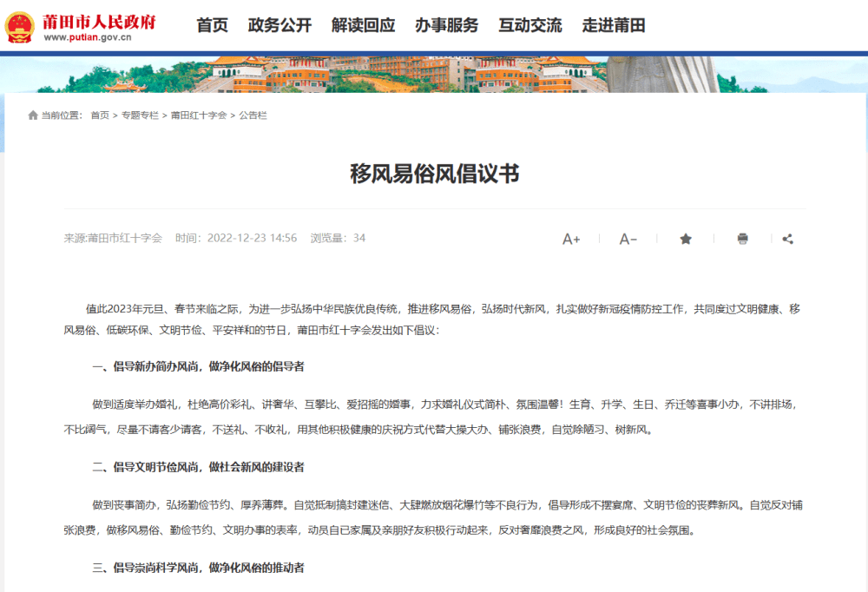Screen dimensions: 868x592
Task: Click the national emblem logo
Action: pyautogui.click(x=20, y=27)
